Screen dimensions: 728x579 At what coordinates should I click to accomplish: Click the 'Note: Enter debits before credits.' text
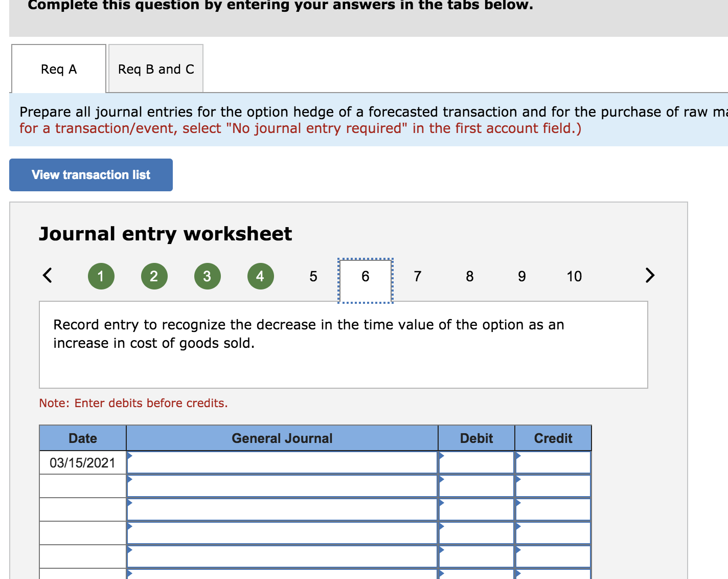[x=133, y=403]
